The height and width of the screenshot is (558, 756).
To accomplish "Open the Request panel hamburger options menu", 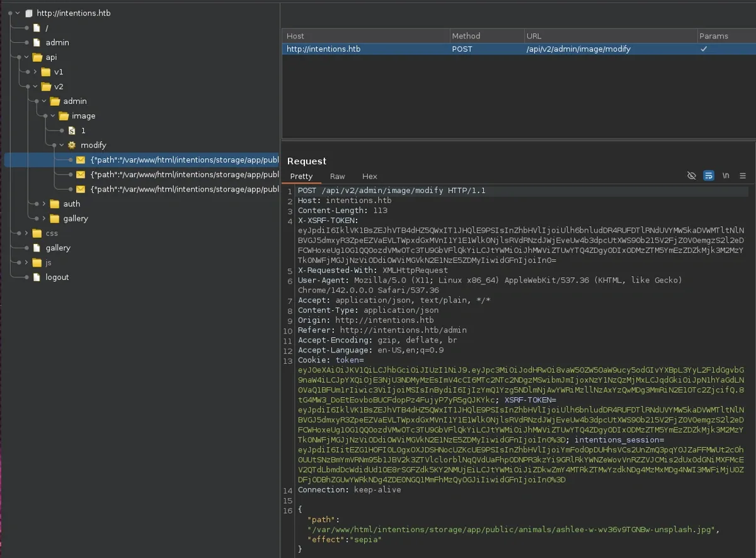I will coord(743,176).
